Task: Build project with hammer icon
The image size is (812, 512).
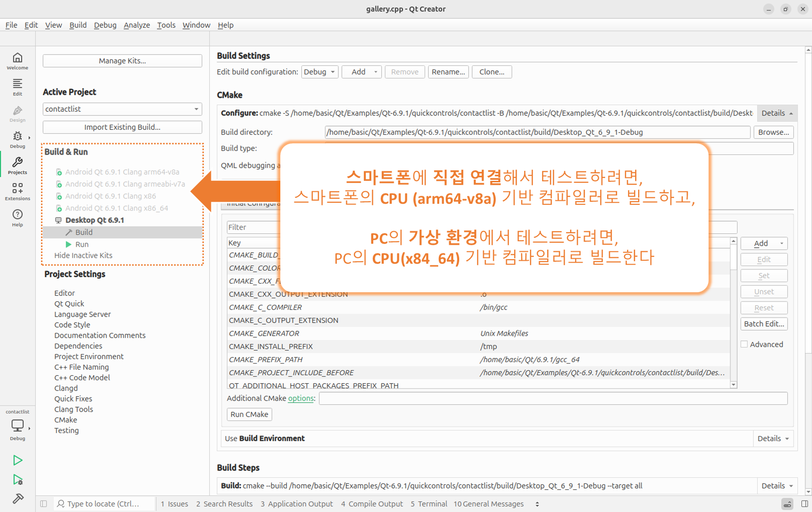Action: pos(17,499)
